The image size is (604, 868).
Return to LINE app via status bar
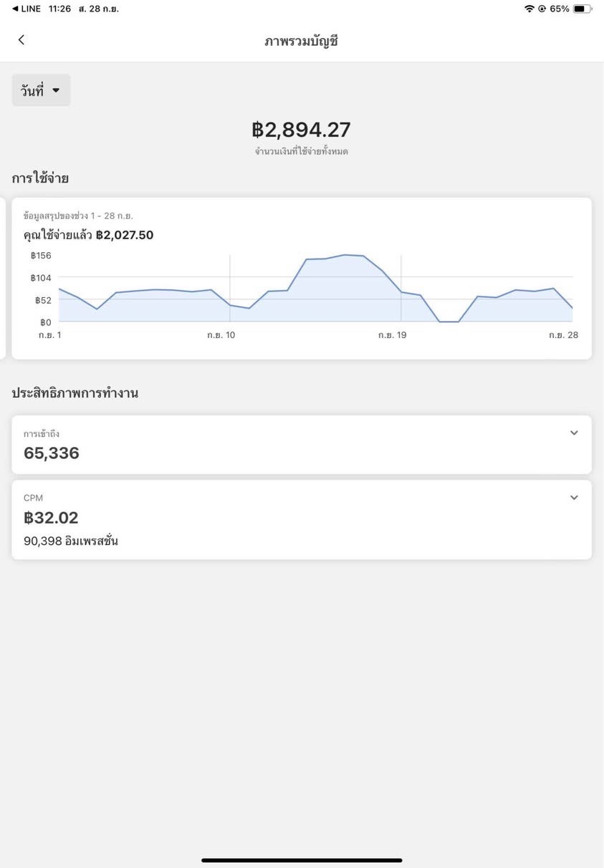point(27,9)
